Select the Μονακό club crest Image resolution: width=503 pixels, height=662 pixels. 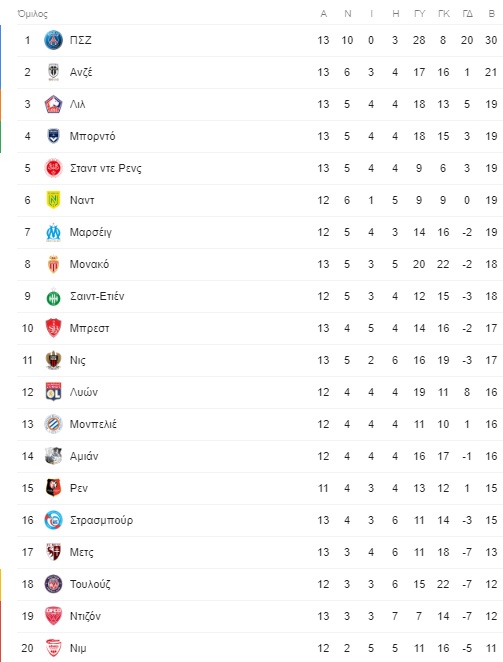coord(53,264)
